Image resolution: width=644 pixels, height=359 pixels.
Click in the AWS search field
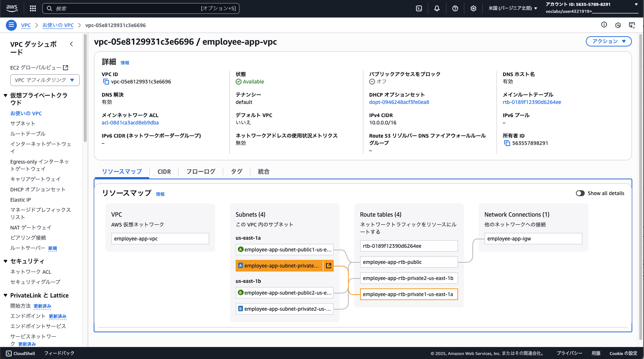tap(141, 8)
